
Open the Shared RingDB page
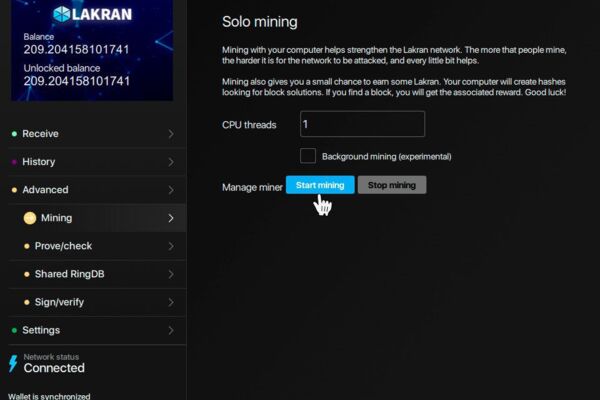97,274
